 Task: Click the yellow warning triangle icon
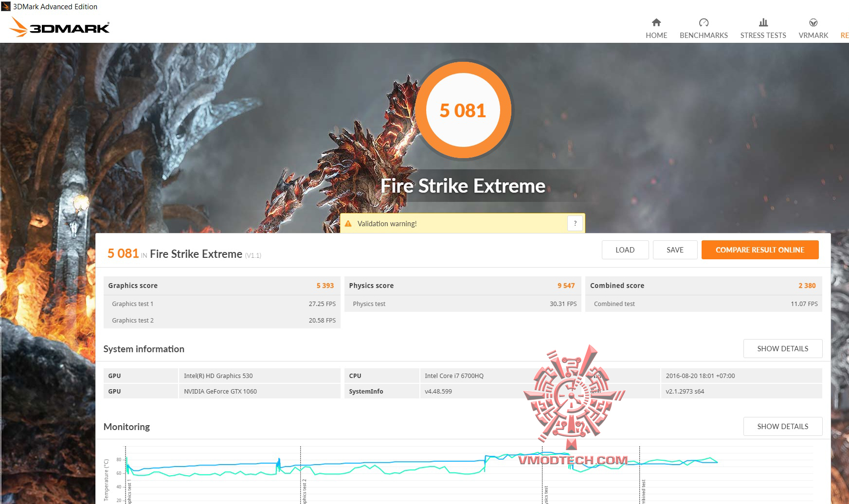coord(349,223)
